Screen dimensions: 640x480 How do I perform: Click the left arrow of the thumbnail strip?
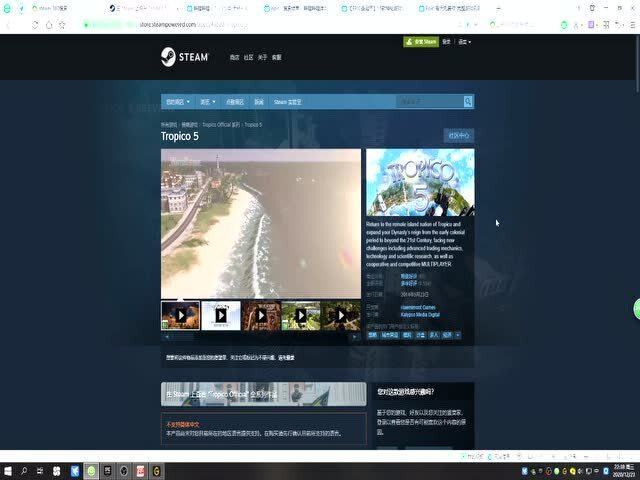[x=167, y=337]
